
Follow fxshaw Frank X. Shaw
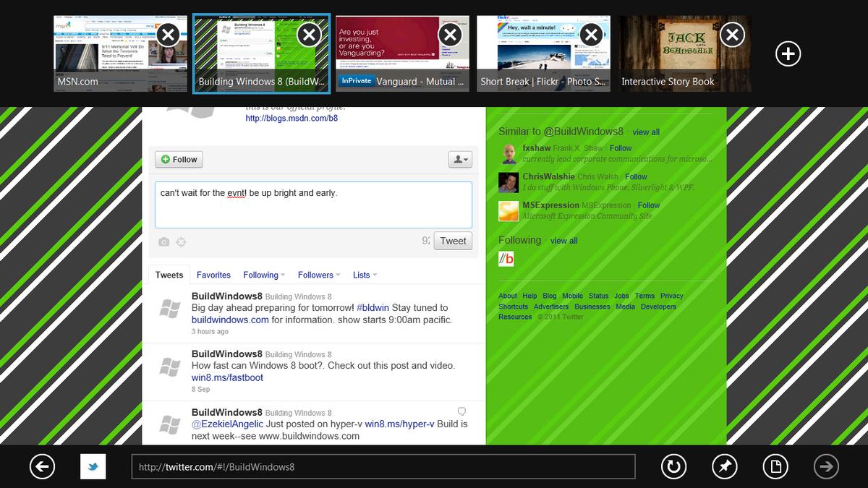click(621, 148)
